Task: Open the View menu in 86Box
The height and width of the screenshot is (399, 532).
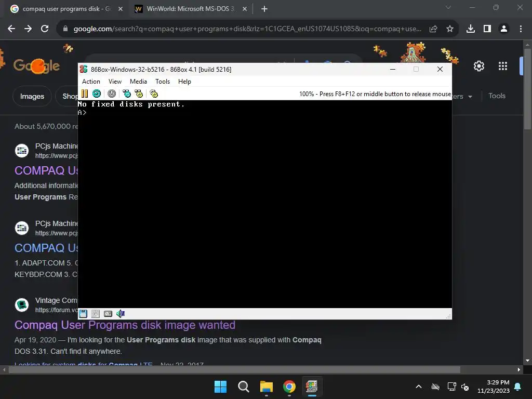Action: tap(115, 82)
